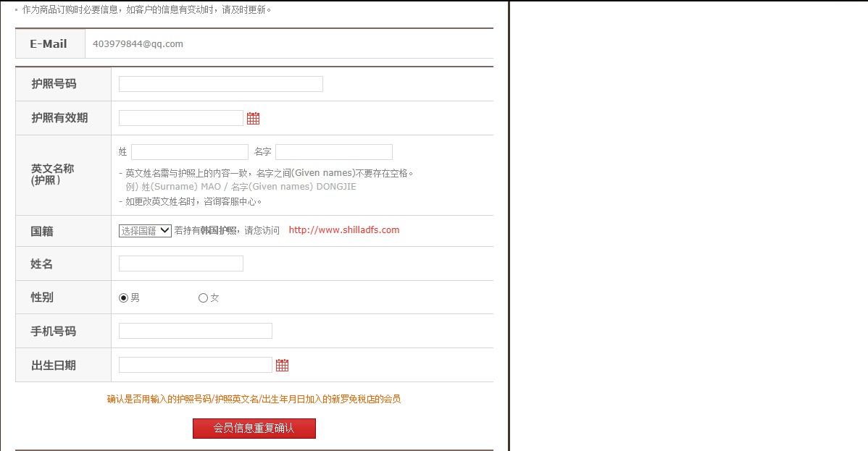Click the orange membership confirmation notice text
Viewport: 868px width, 451px height.
(x=254, y=397)
